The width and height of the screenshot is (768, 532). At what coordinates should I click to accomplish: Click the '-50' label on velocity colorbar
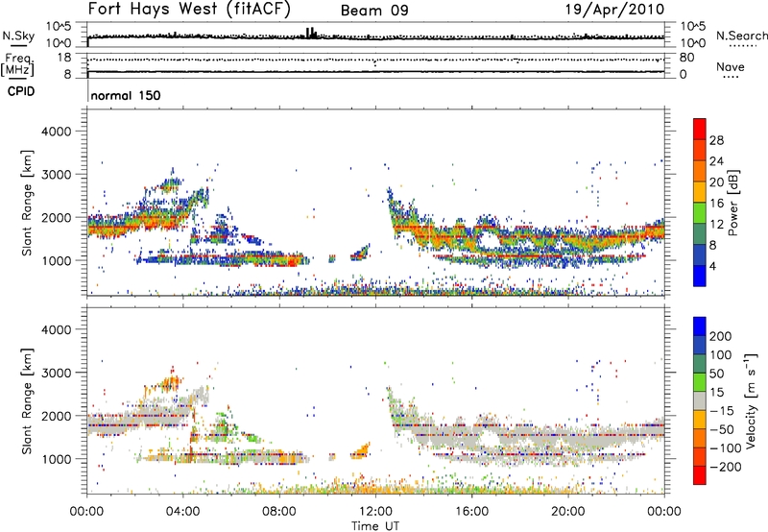(x=722, y=429)
